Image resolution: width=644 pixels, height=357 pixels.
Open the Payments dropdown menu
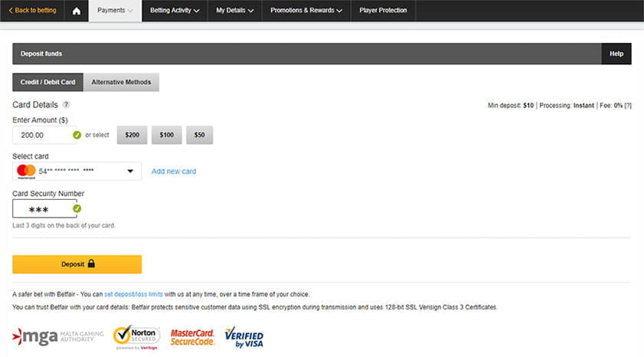pos(115,11)
